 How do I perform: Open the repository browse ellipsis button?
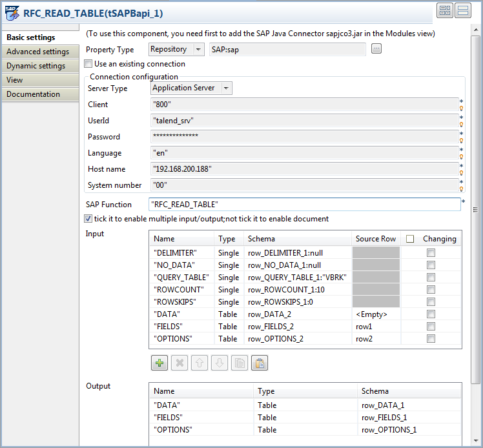(x=376, y=49)
